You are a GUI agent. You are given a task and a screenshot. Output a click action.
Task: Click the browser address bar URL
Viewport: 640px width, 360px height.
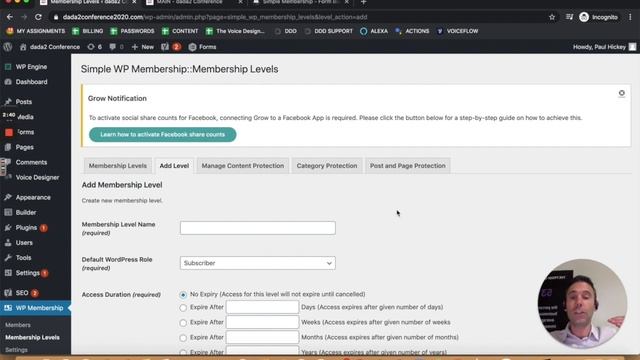click(x=215, y=17)
